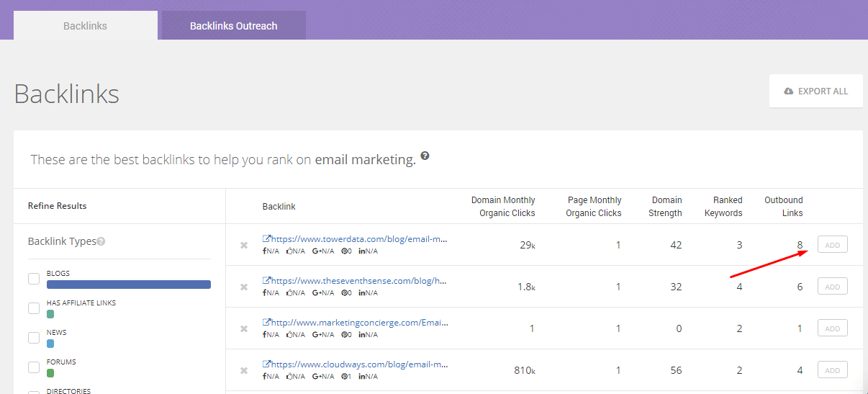
Task: Click the Refine Results heading
Action: click(x=58, y=206)
